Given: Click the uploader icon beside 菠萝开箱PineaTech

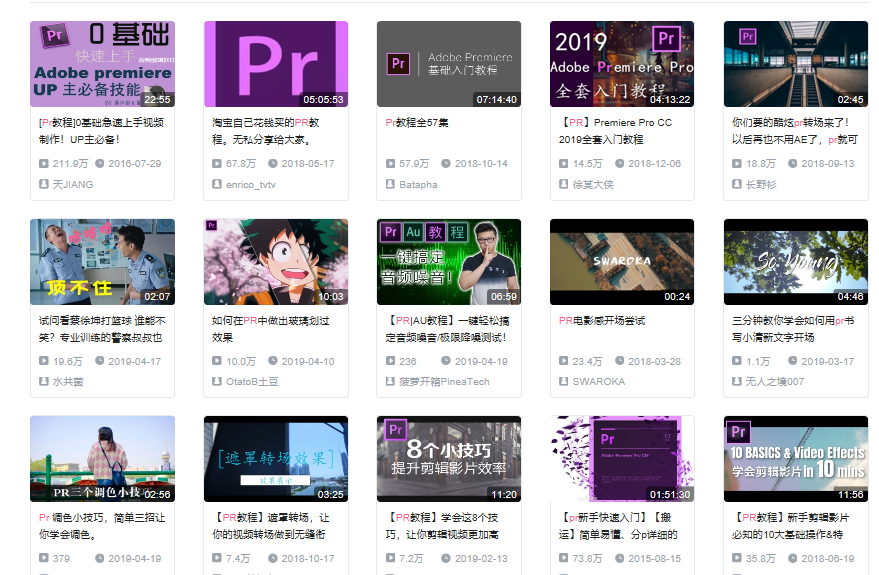Looking at the screenshot, I should (390, 381).
